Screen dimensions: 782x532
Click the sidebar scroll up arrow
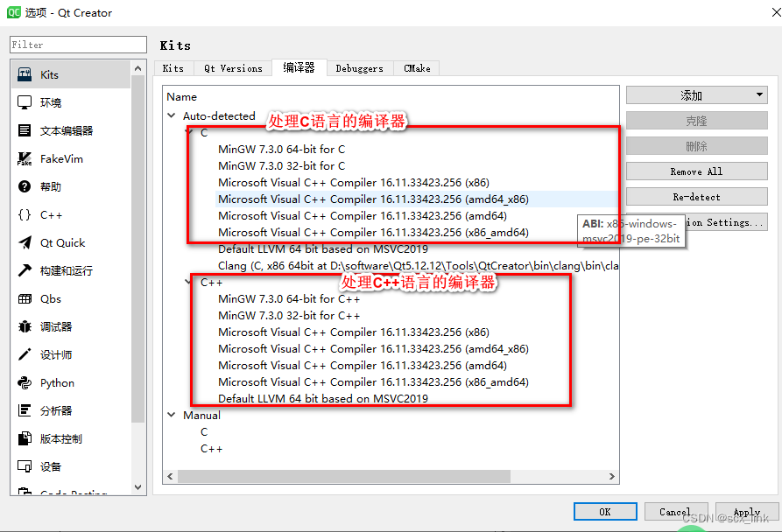(x=138, y=68)
